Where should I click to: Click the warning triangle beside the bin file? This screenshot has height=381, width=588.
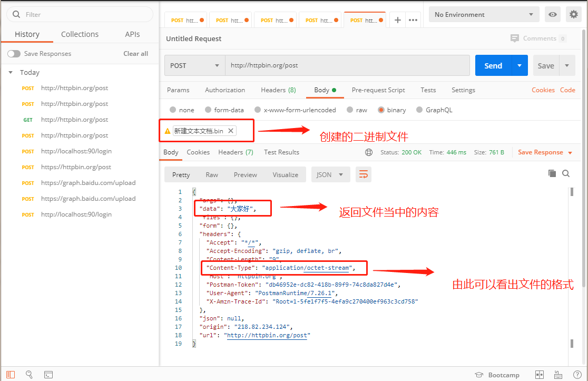pyautogui.click(x=168, y=131)
